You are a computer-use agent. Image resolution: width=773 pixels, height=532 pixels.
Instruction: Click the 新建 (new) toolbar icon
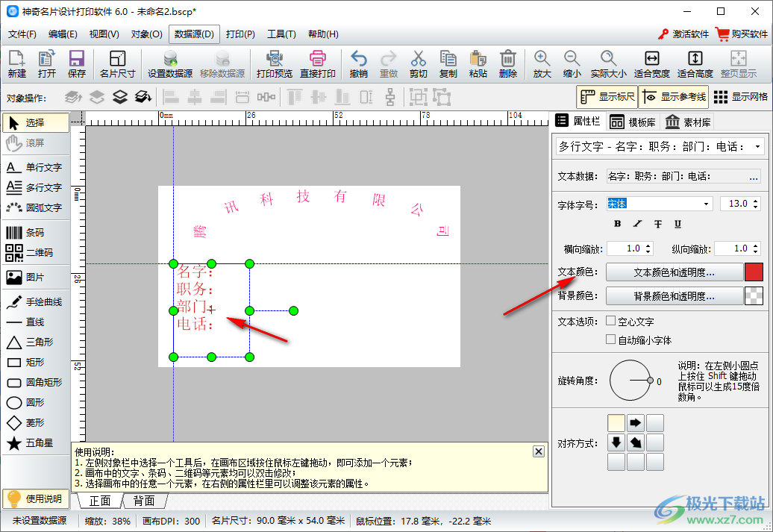16,64
